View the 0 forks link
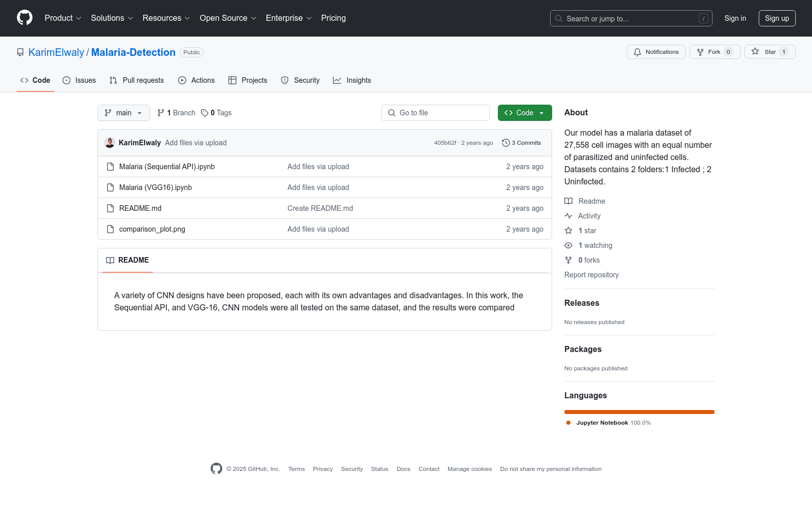Viewport: 812px width, 508px height. 582,260
